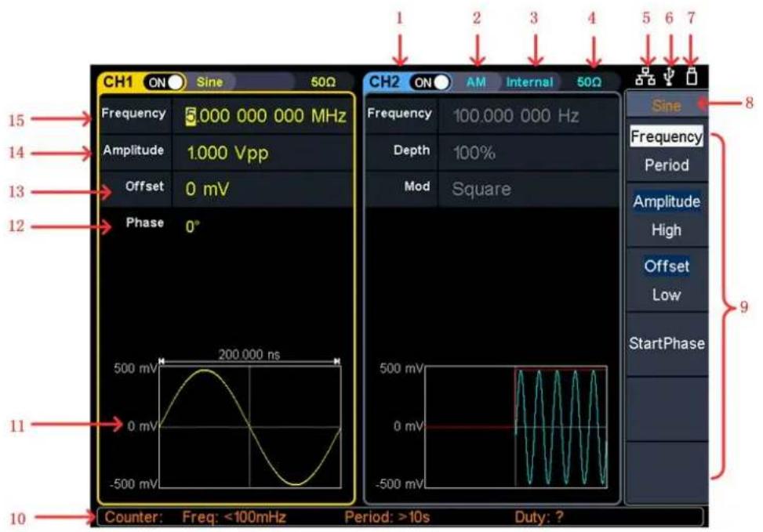Click the CH1 frequency value 5.000 000 000 MHz

click(266, 116)
